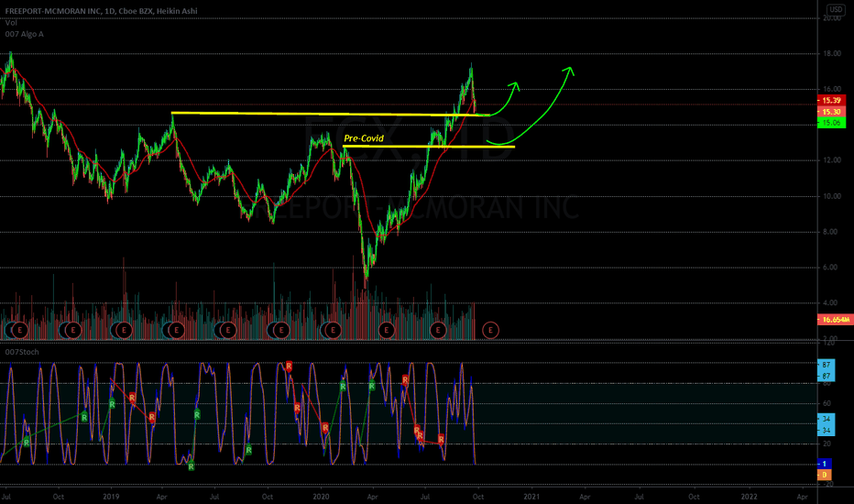The width and height of the screenshot is (854, 504).
Task: Click the orange 0 value label
Action: 825,475
